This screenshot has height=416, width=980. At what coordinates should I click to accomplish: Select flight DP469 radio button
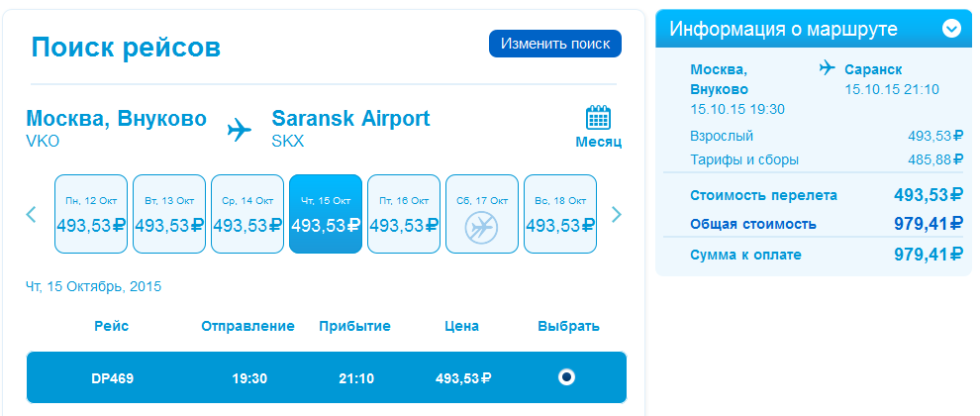tap(567, 376)
